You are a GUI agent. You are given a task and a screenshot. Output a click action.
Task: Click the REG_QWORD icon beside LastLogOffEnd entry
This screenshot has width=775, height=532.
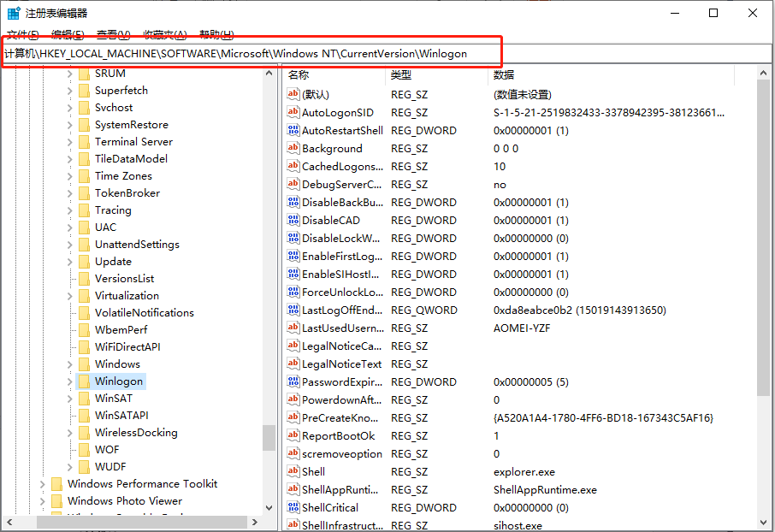coord(293,310)
